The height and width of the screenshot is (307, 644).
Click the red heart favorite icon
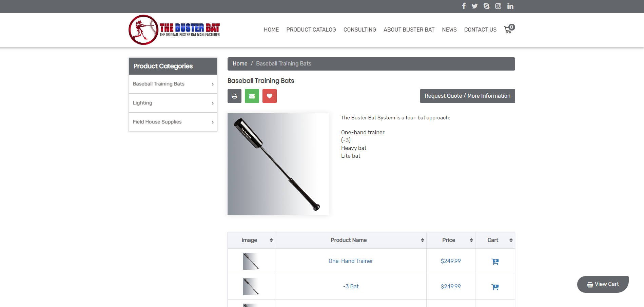point(270,96)
